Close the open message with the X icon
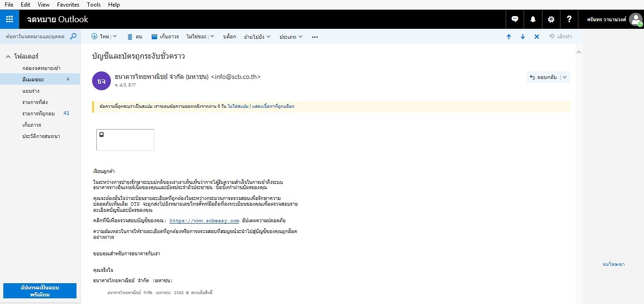The height and width of the screenshot is (304, 644). point(537,37)
